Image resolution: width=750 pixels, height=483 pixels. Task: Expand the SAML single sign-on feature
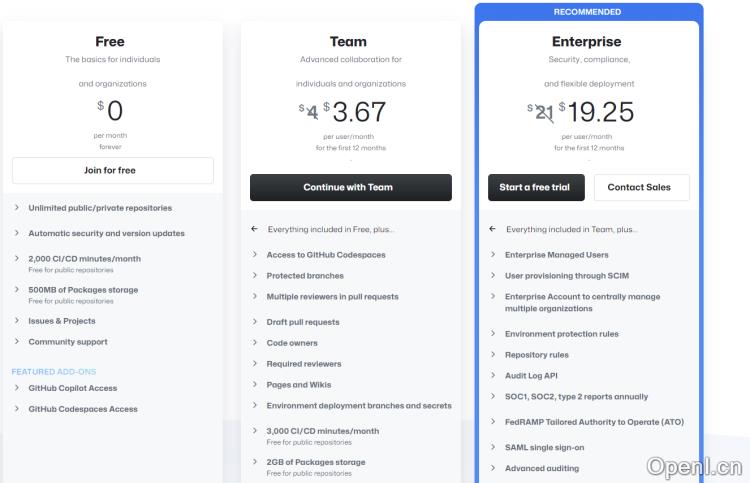pyautogui.click(x=544, y=447)
